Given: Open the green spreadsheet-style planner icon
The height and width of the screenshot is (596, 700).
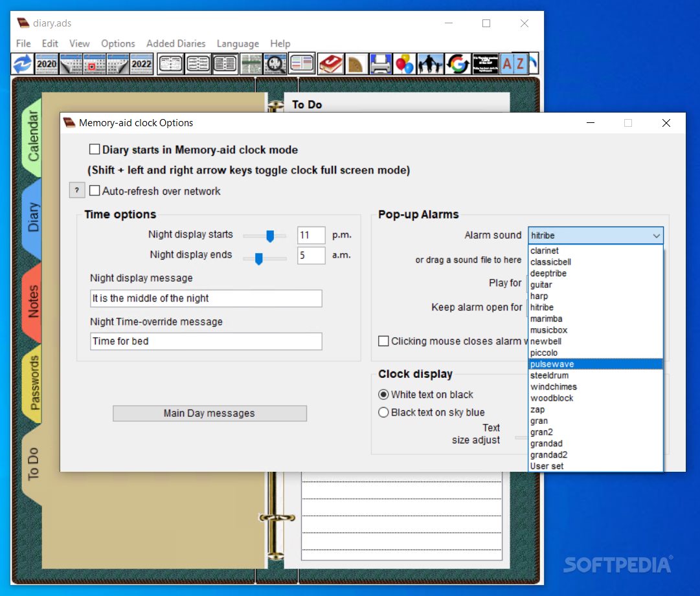Looking at the screenshot, I should (x=251, y=64).
